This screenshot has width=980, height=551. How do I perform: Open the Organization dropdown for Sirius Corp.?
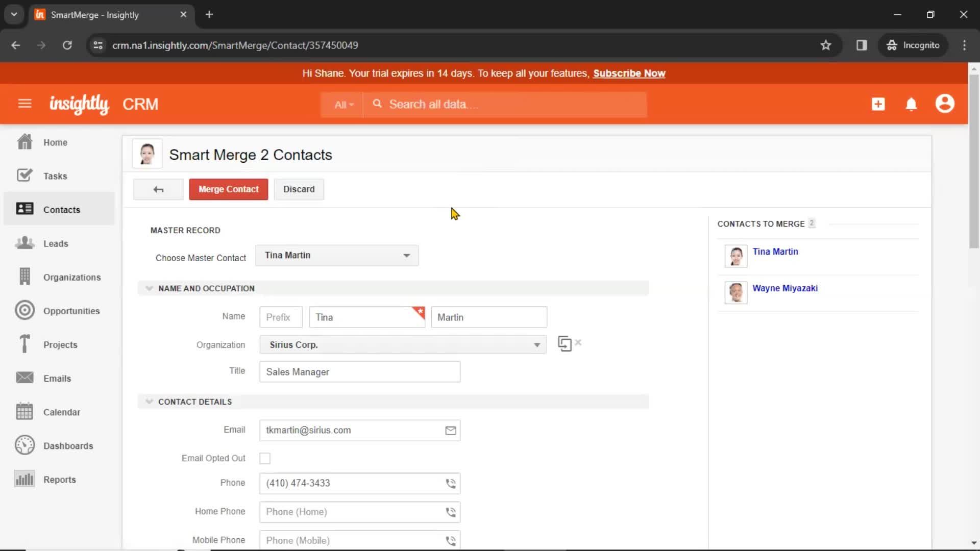click(x=536, y=344)
